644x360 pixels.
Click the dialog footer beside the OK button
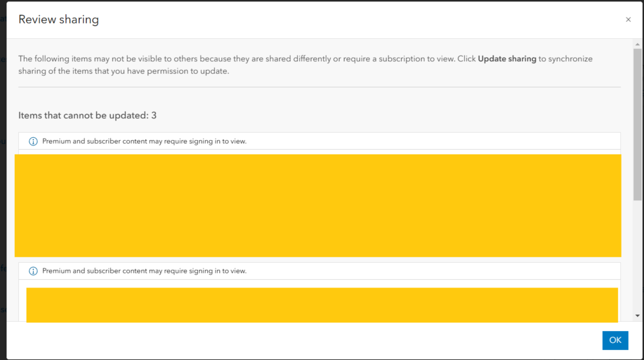point(304,341)
